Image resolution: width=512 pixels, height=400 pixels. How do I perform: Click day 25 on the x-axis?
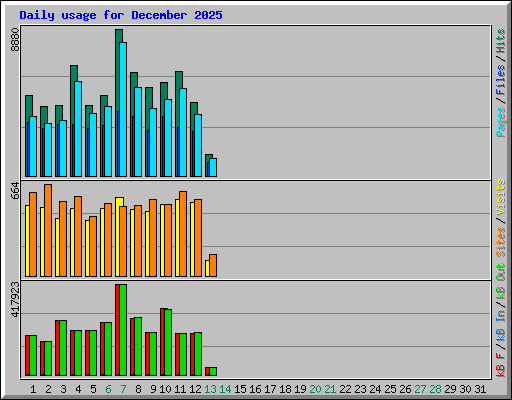pyautogui.click(x=390, y=389)
